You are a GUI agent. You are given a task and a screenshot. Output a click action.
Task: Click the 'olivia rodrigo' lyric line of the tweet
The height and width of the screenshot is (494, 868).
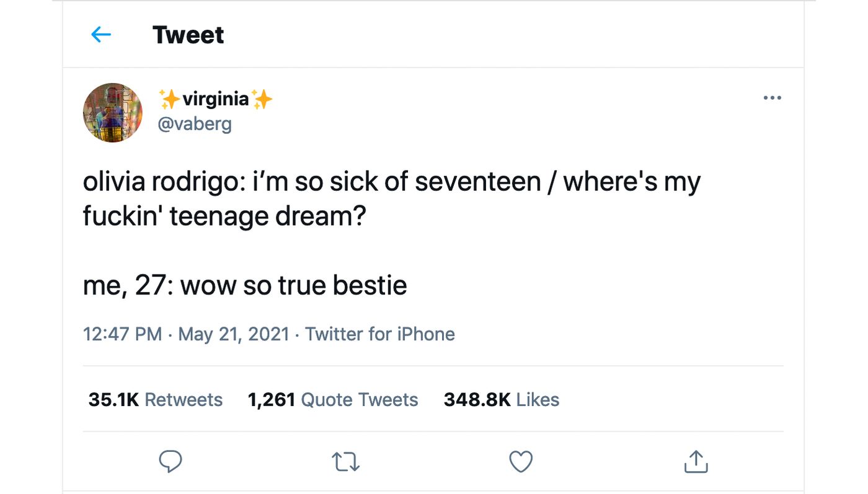click(391, 183)
